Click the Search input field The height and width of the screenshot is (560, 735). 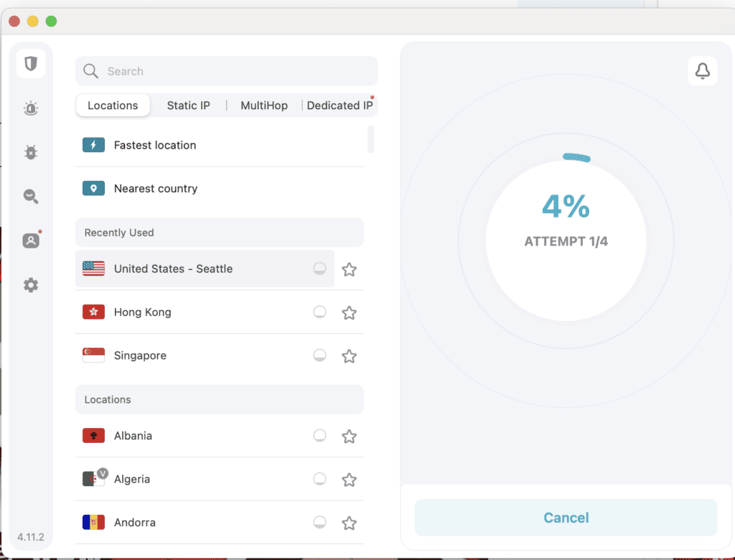[x=237, y=71]
